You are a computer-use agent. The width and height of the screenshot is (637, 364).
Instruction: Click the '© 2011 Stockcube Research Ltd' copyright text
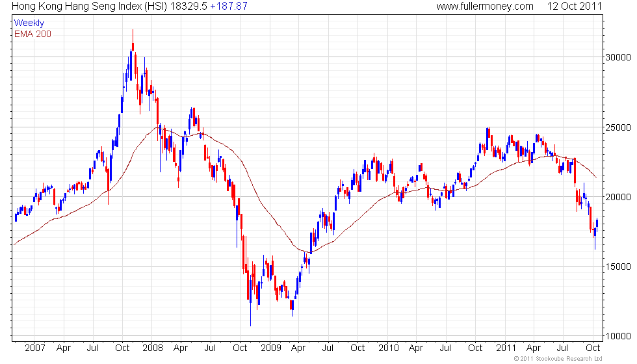point(558,359)
